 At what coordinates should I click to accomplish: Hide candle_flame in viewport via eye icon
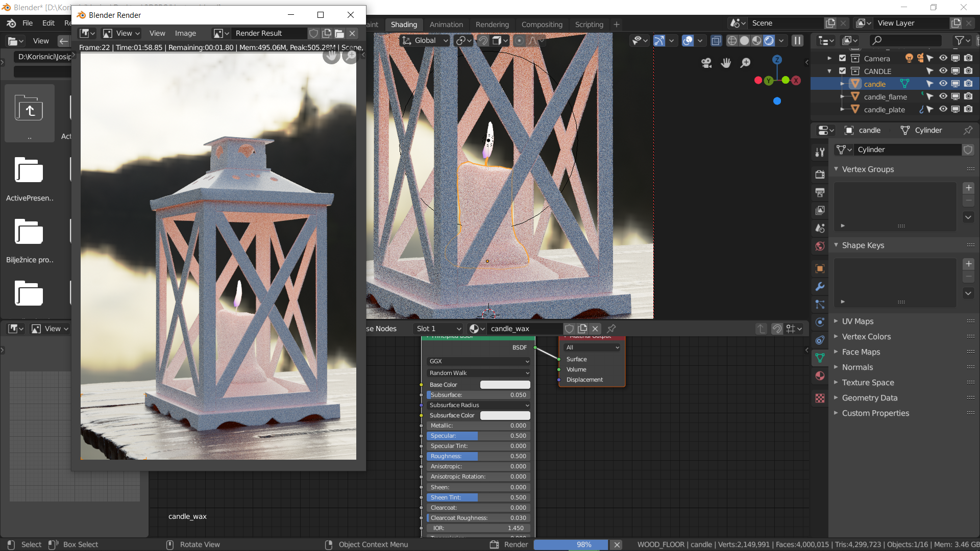tap(943, 96)
